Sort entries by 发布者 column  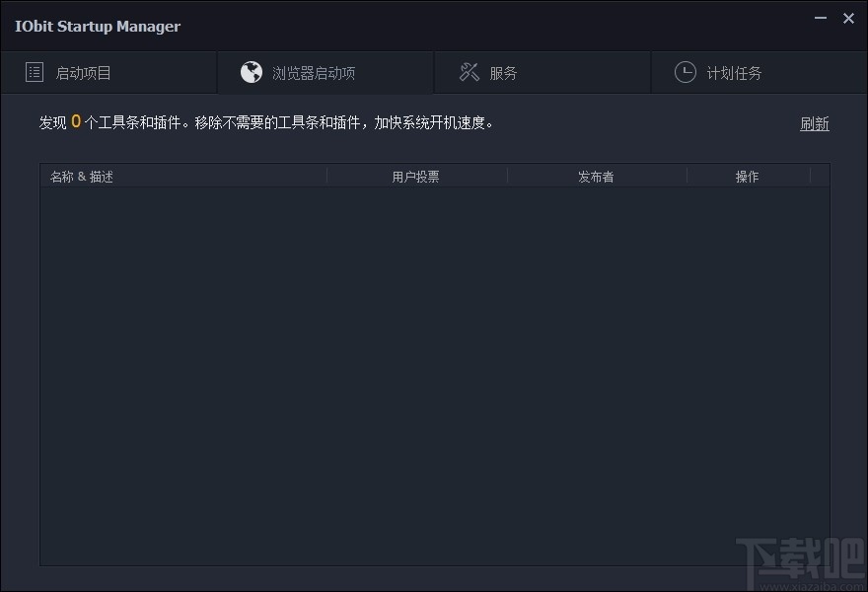pos(596,176)
